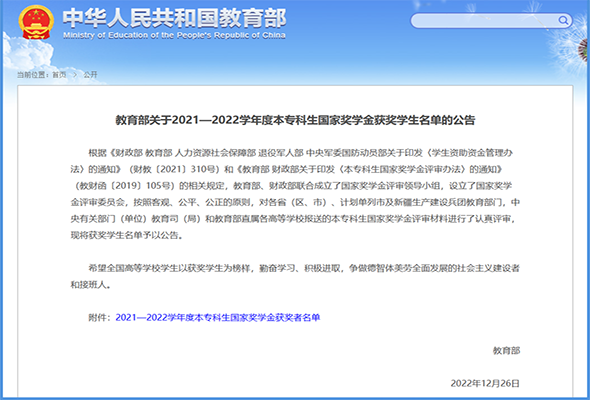Click the 教育部 signature text

tap(506, 351)
